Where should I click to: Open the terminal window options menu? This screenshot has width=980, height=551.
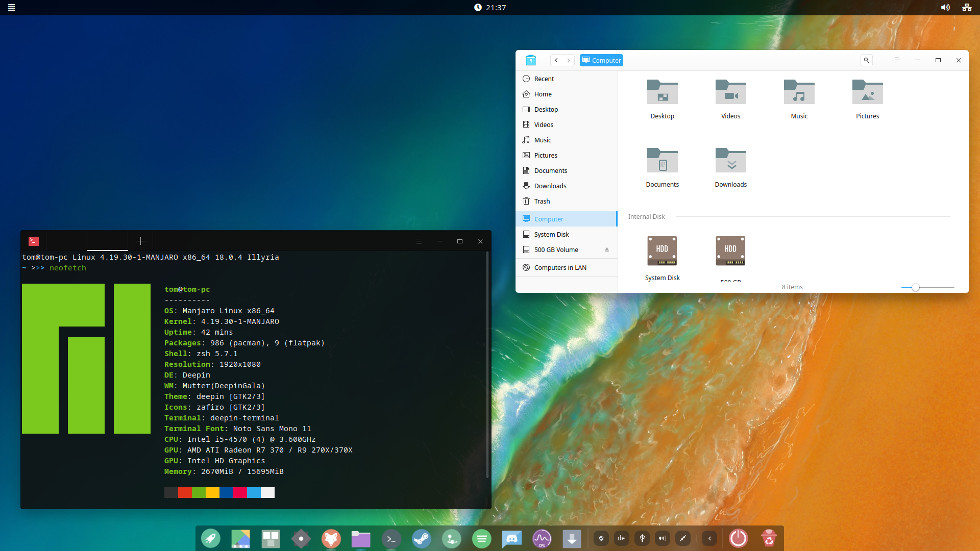pos(419,241)
